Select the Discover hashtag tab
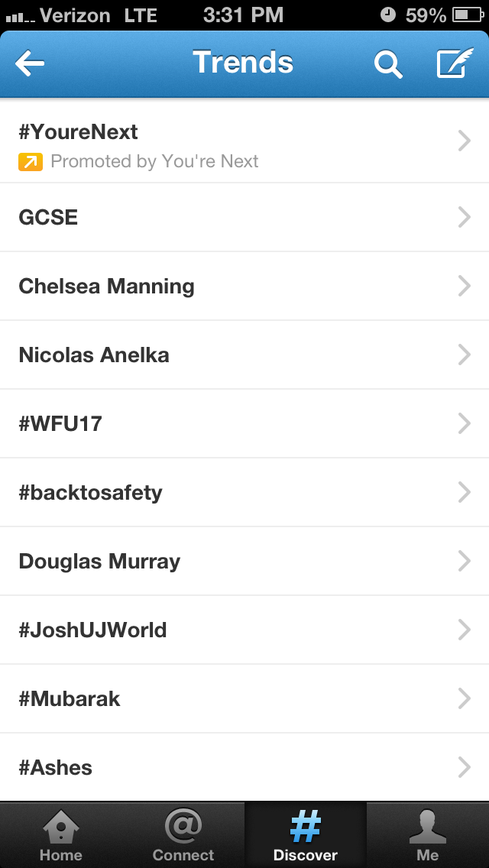 (306, 834)
